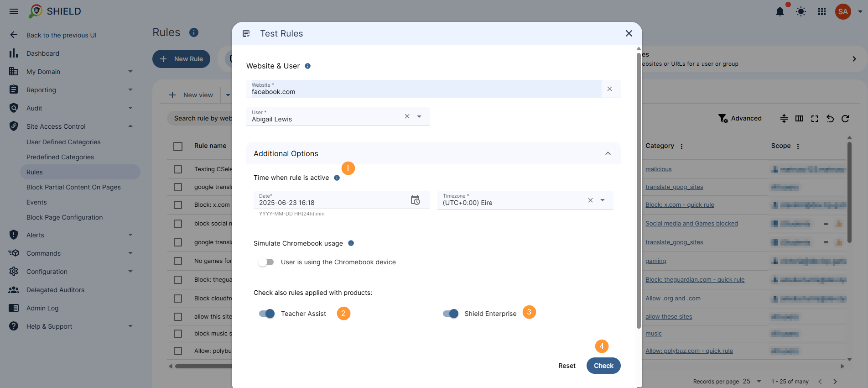Screen dimensions: 868x388
Task: Check the Testing CSele rule checkbox
Action: 178,169
